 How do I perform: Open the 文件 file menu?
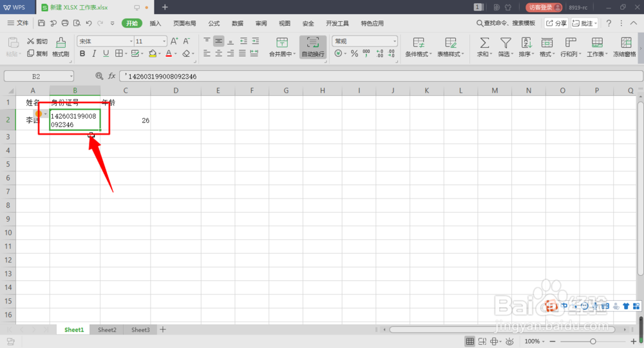[x=18, y=23]
